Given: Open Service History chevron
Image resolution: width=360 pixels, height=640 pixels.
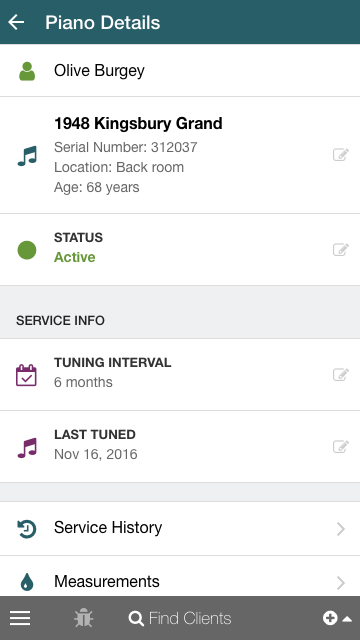Looking at the screenshot, I should 340,529.
